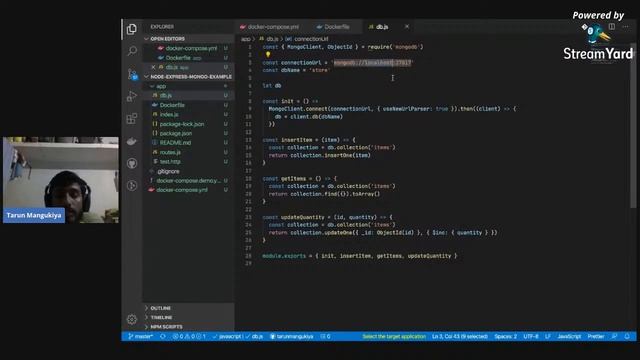This screenshot has height=360, width=640.
Task: Click the Tarun Mangukiya webcam thumbnail
Action: (61, 180)
